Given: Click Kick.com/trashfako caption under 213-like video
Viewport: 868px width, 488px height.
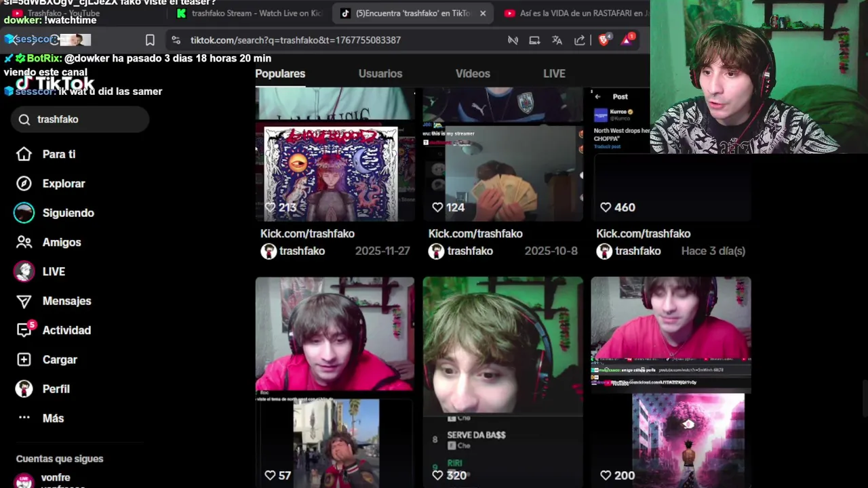Looking at the screenshot, I should pyautogui.click(x=307, y=234).
